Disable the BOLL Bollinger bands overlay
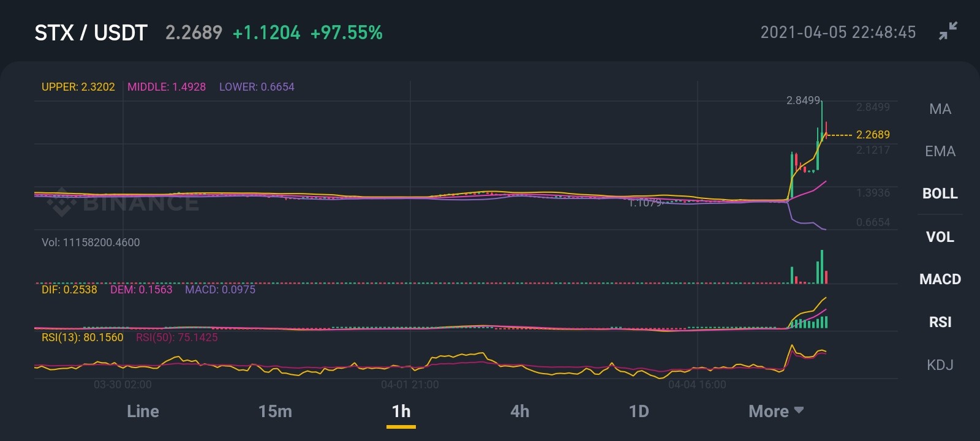 [940, 194]
